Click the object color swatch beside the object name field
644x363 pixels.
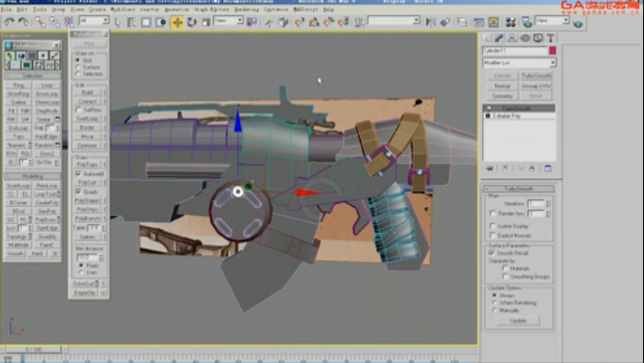tap(553, 51)
